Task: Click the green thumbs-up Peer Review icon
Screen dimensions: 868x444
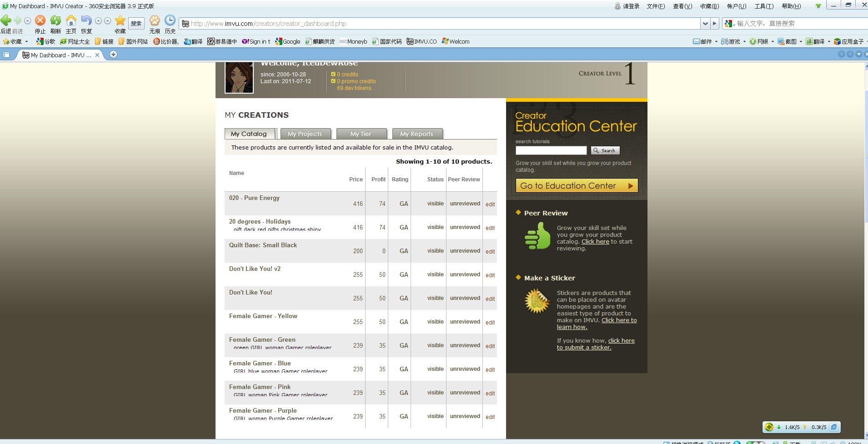Action: click(537, 236)
